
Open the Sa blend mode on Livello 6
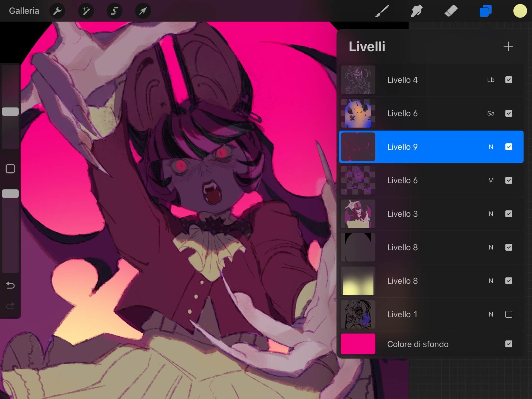click(x=491, y=113)
